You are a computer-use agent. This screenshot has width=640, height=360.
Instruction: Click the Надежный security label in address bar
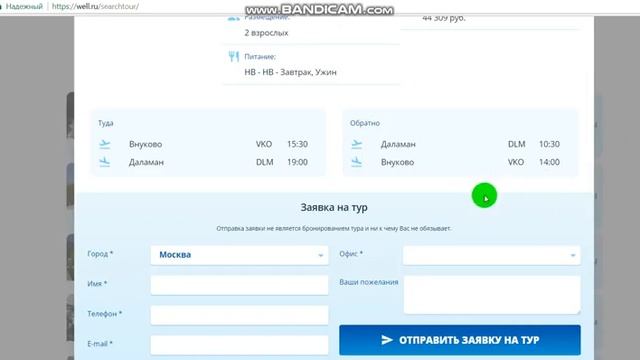pos(24,7)
